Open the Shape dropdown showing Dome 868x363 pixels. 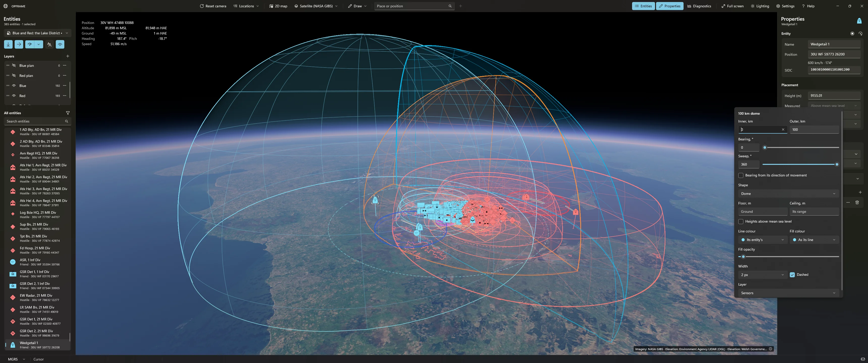pyautogui.click(x=788, y=194)
